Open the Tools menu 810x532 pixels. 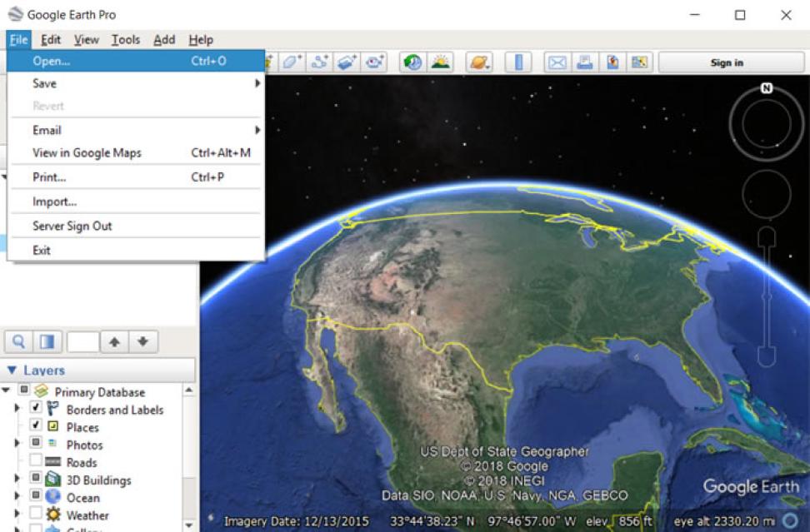pyautogui.click(x=126, y=40)
